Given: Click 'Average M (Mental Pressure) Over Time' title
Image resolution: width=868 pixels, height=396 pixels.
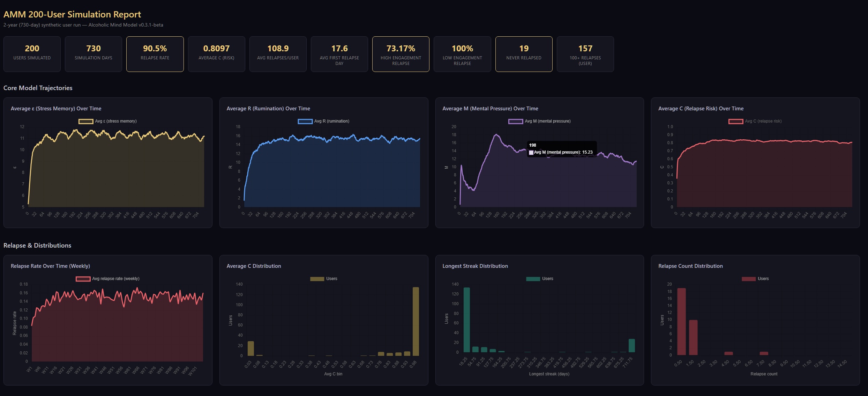Looking at the screenshot, I should pos(490,109).
